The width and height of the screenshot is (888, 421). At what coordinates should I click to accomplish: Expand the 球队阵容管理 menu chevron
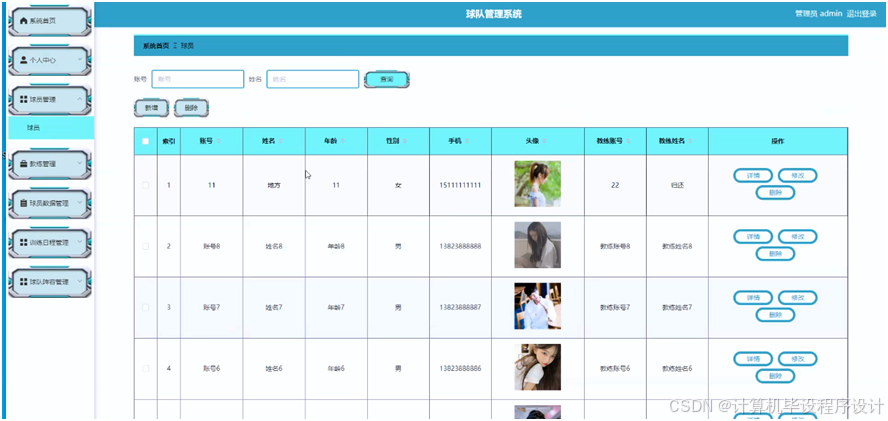[x=80, y=281]
